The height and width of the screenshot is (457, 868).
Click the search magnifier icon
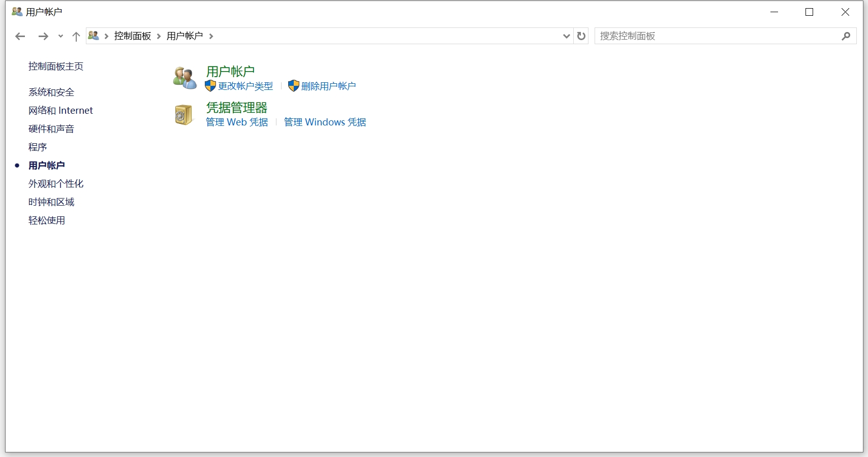pos(846,36)
